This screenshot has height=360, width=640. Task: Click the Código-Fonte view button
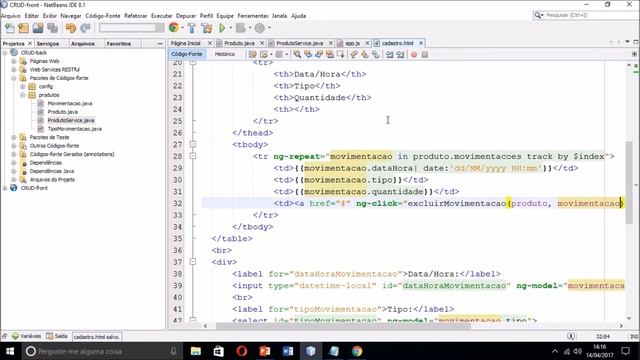pos(187,54)
